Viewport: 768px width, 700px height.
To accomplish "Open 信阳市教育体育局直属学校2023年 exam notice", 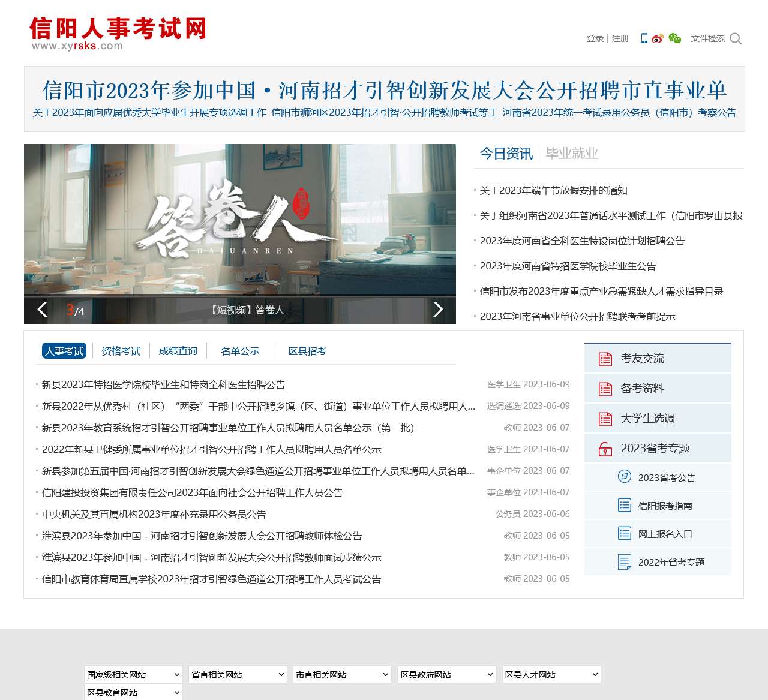I will [212, 579].
